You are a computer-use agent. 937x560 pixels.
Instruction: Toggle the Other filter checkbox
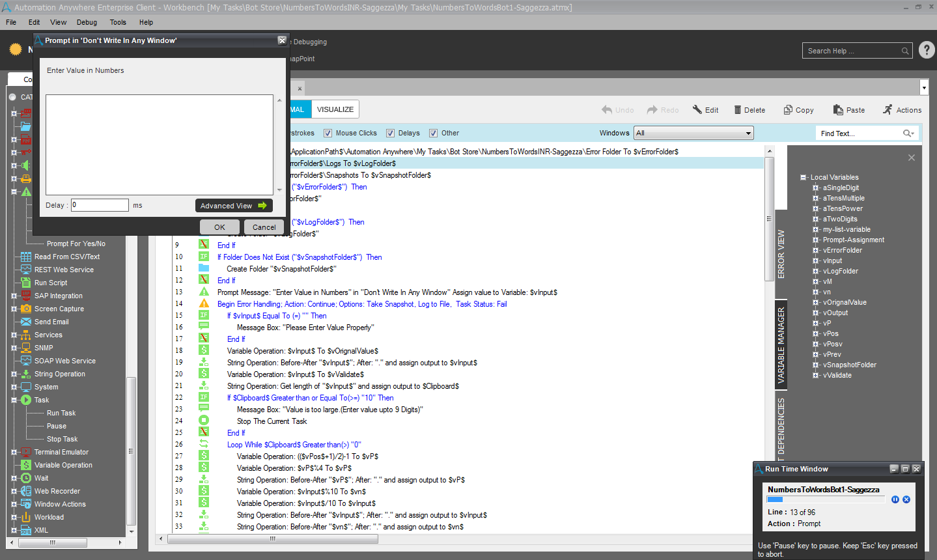coord(433,133)
